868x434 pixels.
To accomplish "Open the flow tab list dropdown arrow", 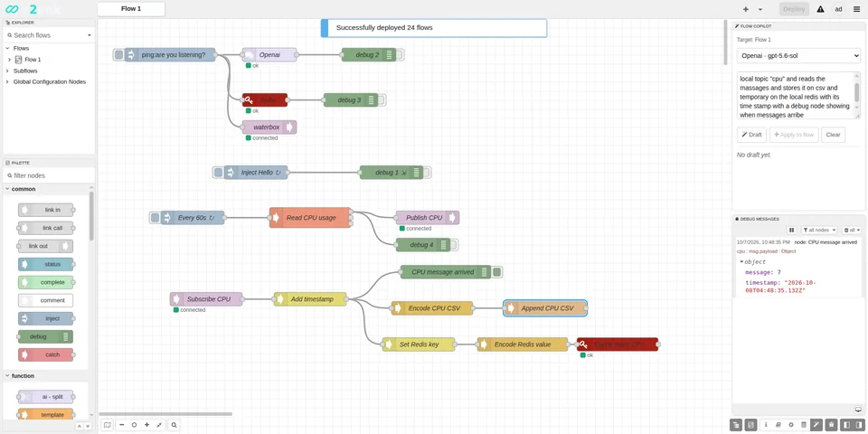I will click(x=760, y=9).
